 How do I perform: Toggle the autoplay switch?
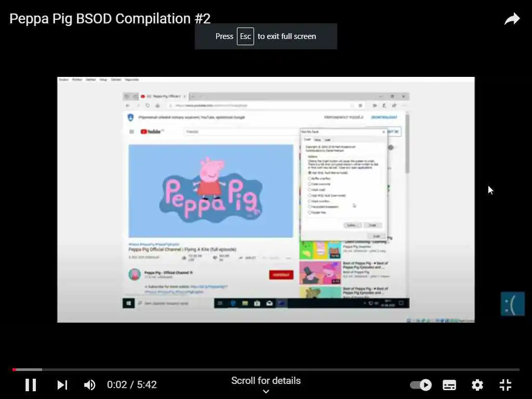[x=421, y=385]
